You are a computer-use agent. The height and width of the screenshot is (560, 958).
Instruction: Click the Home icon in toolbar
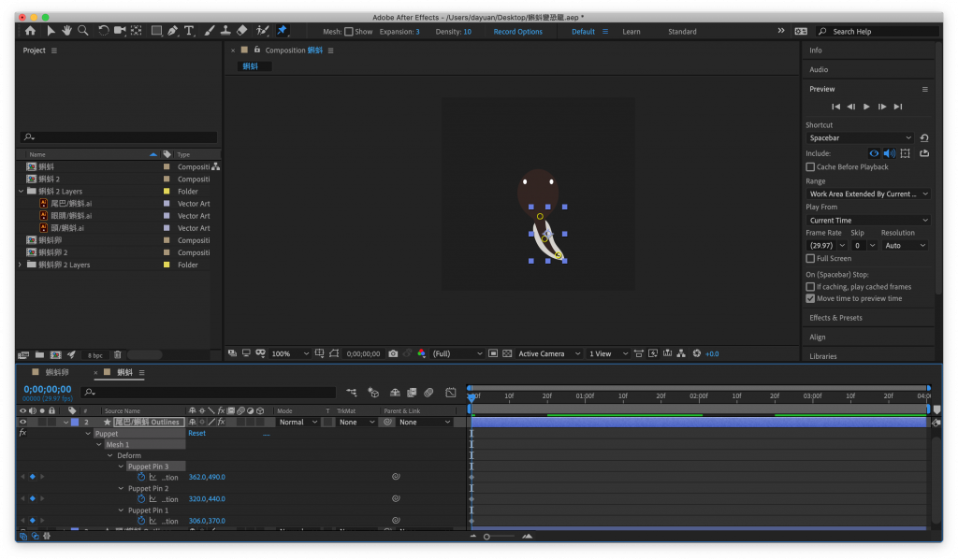coord(30,31)
